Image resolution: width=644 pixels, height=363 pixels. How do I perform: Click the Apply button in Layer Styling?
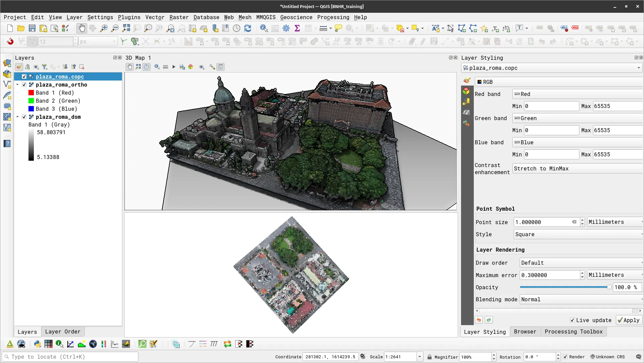(x=629, y=320)
